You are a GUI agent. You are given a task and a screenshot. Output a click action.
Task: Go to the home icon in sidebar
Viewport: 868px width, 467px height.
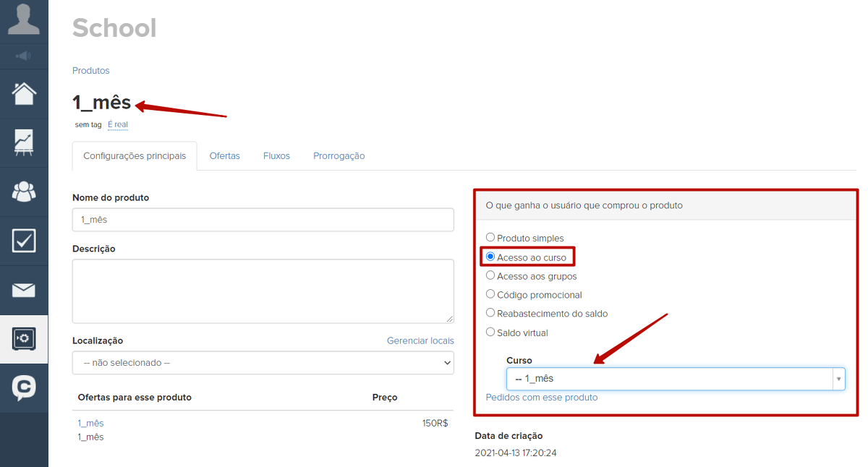[24, 94]
